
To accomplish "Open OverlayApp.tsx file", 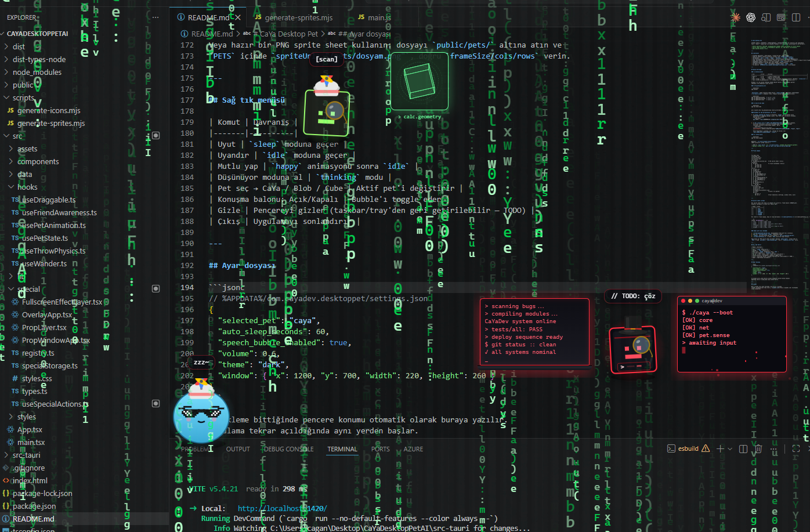I will (x=47, y=314).
